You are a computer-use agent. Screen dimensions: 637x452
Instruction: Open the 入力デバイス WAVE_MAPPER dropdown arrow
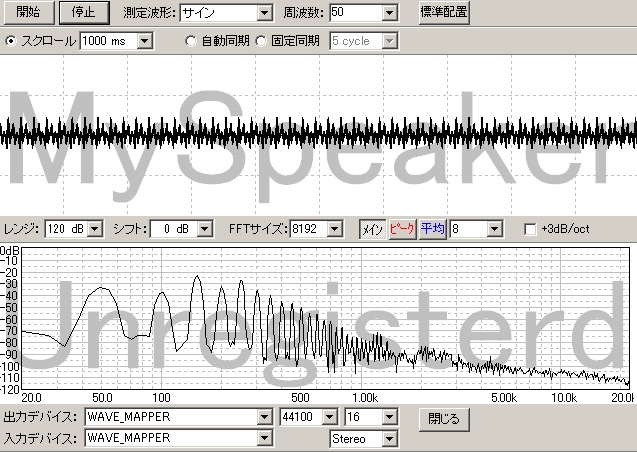[264, 438]
